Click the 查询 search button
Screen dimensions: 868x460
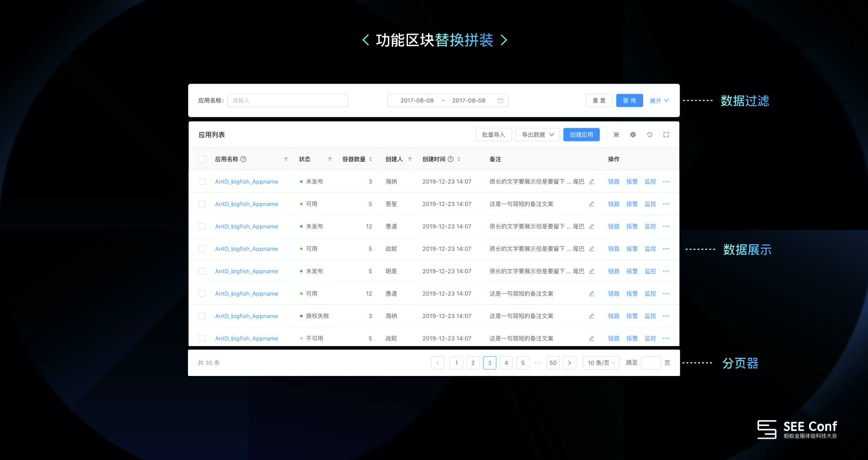click(630, 101)
